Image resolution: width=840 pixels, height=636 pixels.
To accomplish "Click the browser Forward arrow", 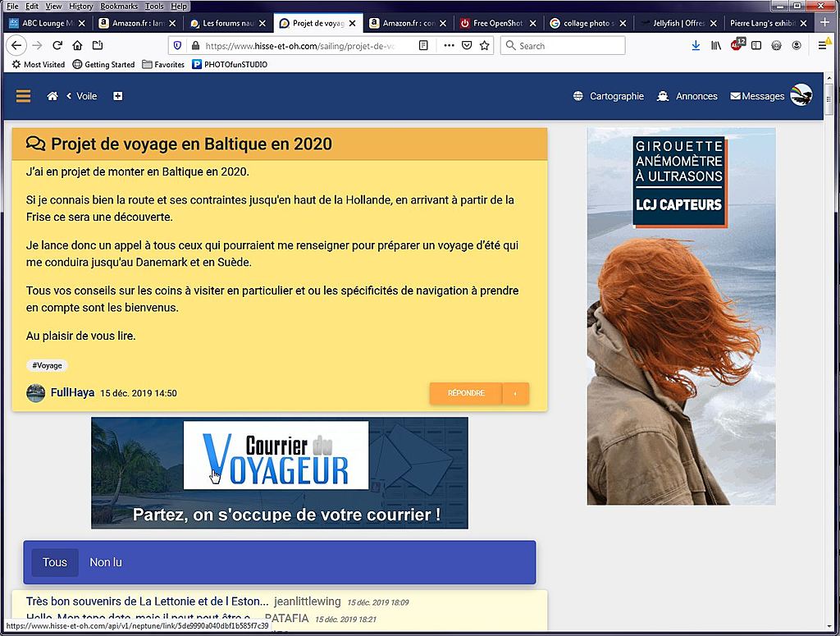I will [x=37, y=45].
